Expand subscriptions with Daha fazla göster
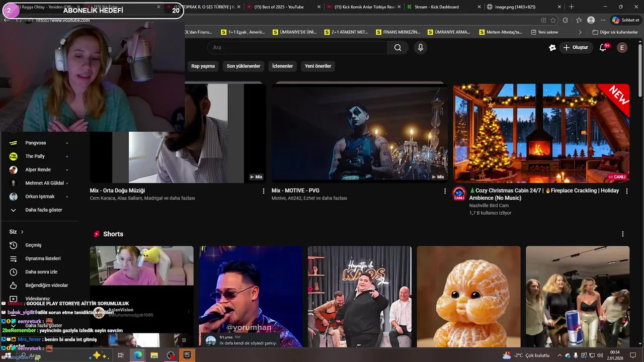644x362 pixels. [39, 210]
